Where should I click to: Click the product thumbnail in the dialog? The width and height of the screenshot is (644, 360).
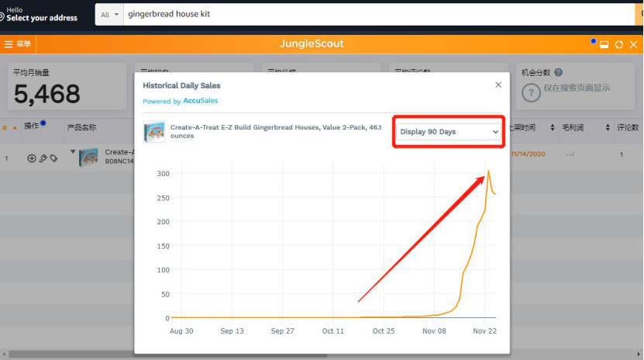154,131
